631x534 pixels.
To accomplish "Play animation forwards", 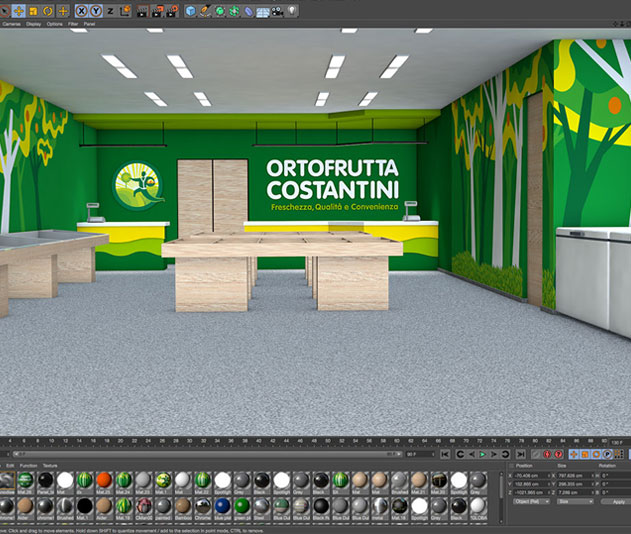I will pyautogui.click(x=483, y=454).
